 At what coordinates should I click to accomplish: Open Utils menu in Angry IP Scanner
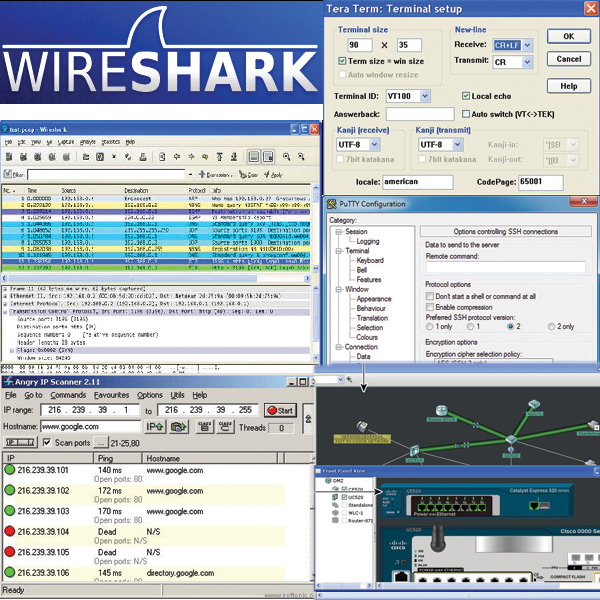177,395
